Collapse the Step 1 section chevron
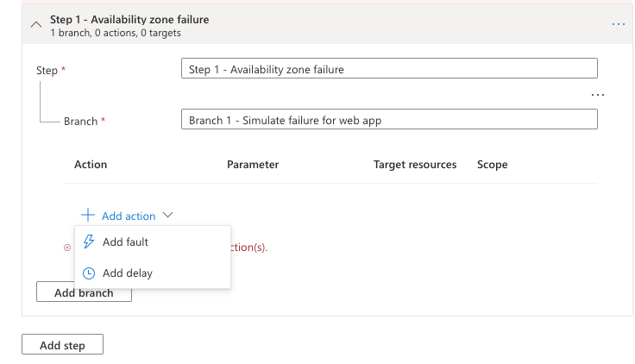The height and width of the screenshot is (364, 635). tap(35, 24)
